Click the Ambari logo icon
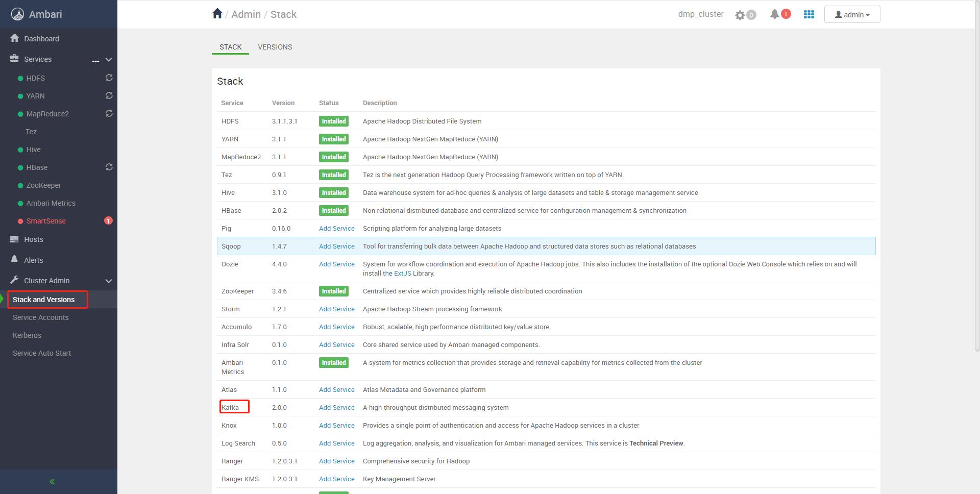 click(x=17, y=14)
